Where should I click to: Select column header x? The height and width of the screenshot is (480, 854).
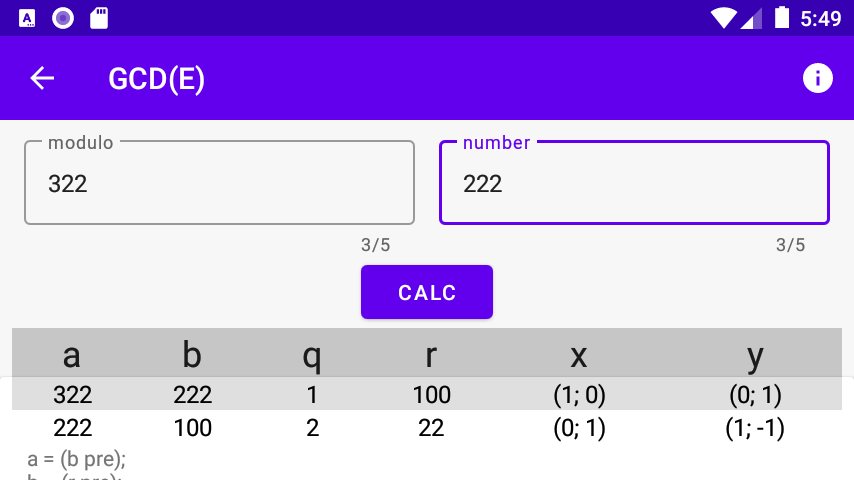[x=579, y=356]
